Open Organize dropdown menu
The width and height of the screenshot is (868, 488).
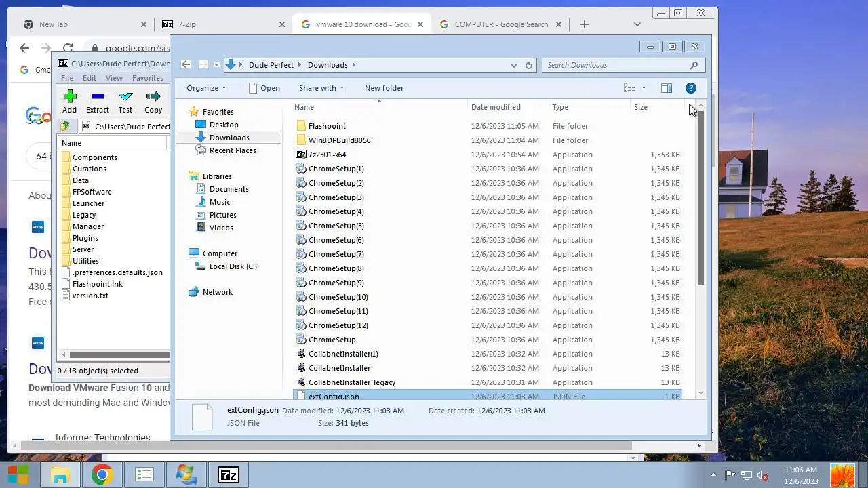206,88
